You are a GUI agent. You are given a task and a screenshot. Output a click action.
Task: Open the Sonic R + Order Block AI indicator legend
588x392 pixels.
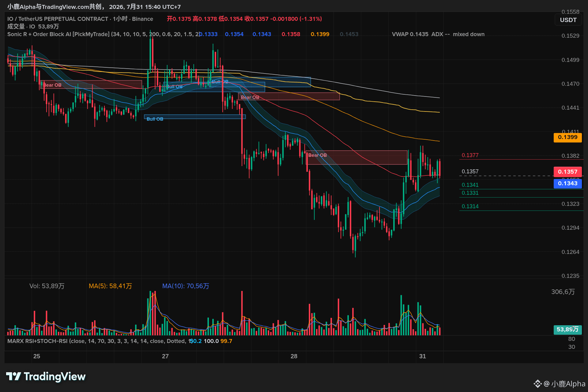pyautogui.click(x=104, y=34)
